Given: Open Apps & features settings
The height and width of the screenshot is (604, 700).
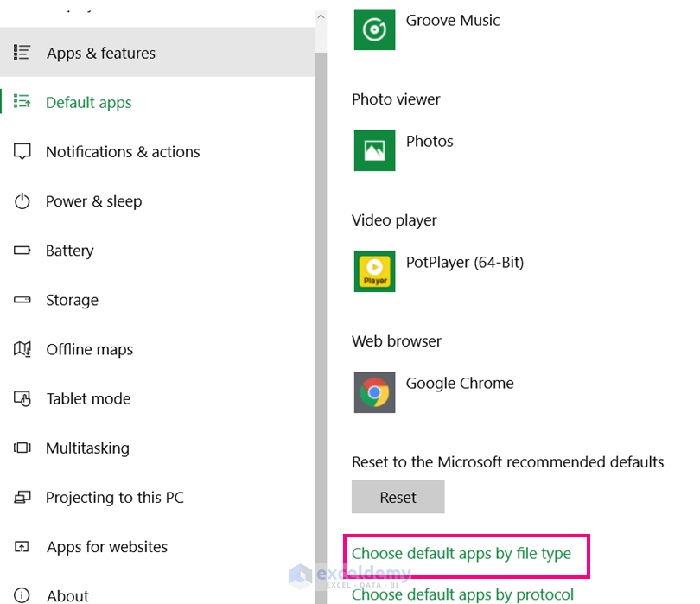Looking at the screenshot, I should pyautogui.click(x=100, y=53).
